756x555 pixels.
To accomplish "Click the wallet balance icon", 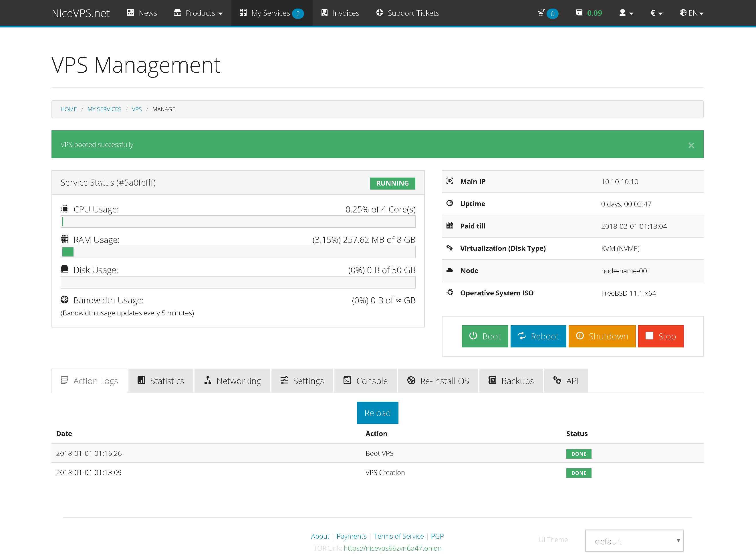I will tap(579, 13).
